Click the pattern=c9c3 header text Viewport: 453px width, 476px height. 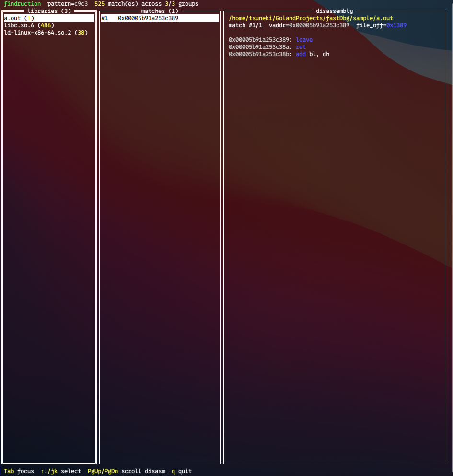(x=68, y=4)
